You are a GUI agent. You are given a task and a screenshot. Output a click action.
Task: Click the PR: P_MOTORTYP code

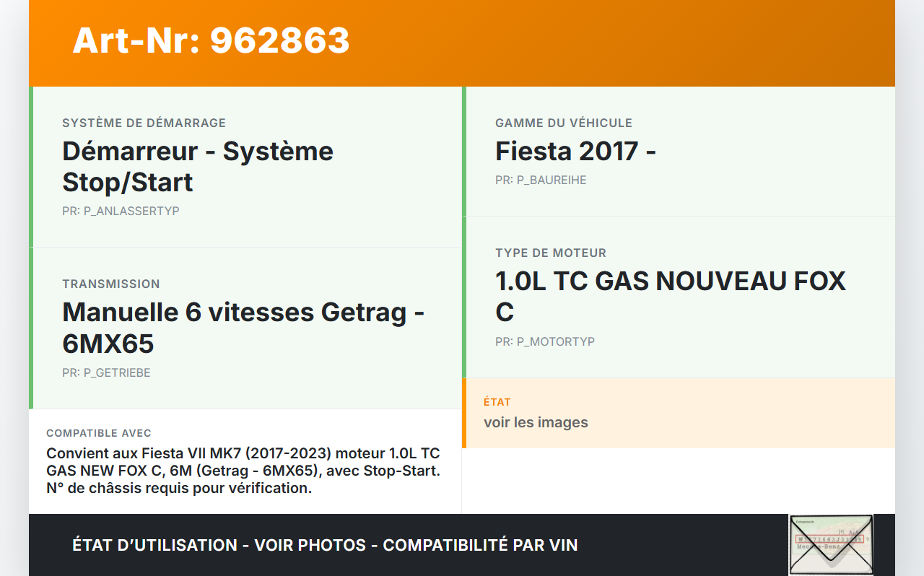pos(545,341)
